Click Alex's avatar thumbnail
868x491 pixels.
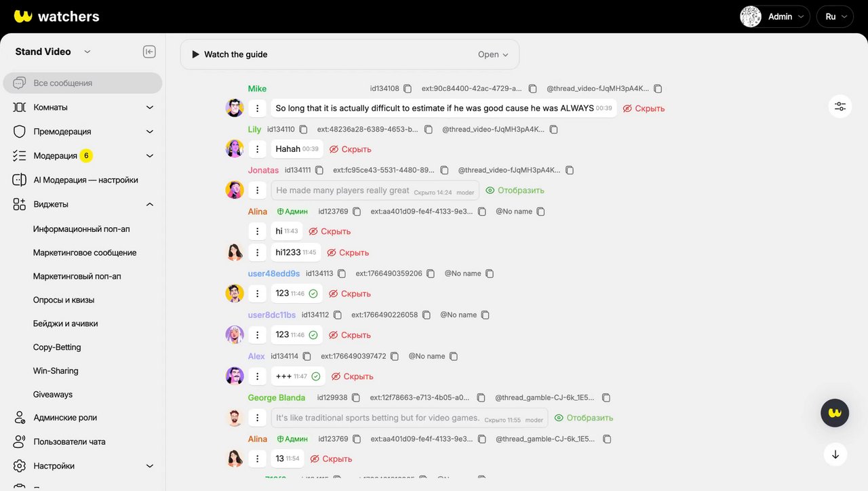235,376
